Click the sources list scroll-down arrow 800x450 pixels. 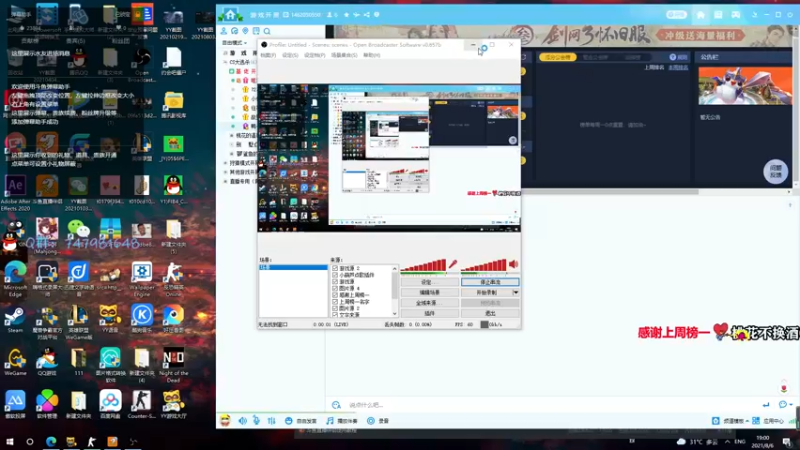click(394, 314)
